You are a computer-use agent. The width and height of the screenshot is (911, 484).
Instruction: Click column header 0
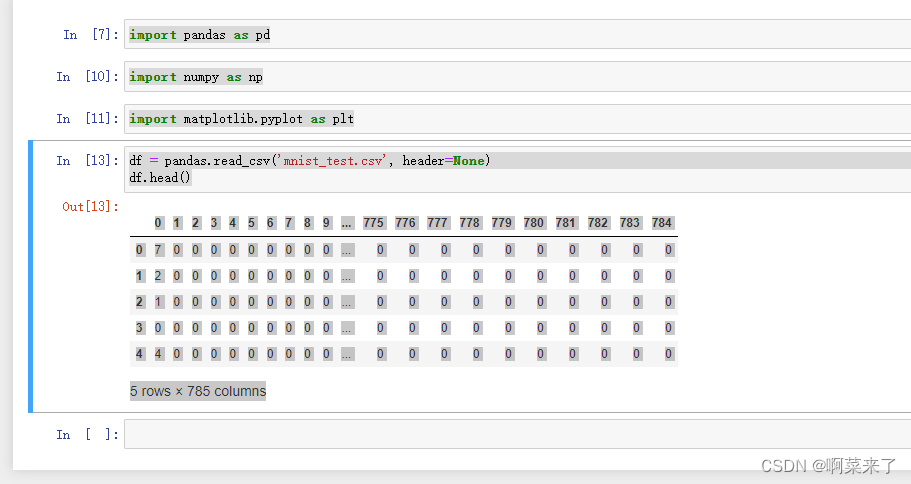click(x=158, y=223)
